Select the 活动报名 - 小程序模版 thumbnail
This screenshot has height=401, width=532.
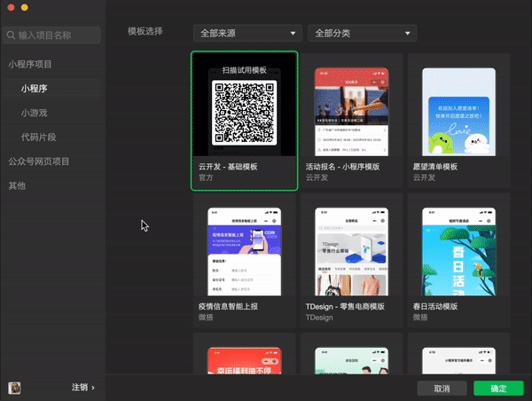[x=351, y=112]
